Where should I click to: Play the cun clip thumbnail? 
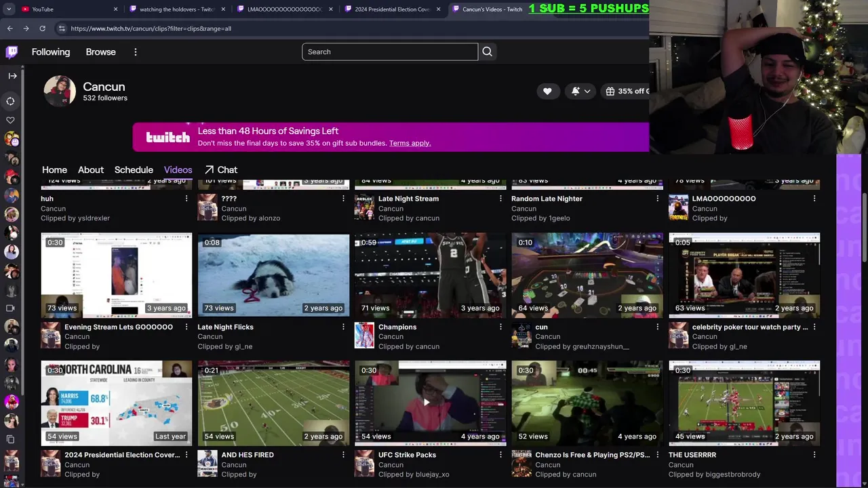587,275
